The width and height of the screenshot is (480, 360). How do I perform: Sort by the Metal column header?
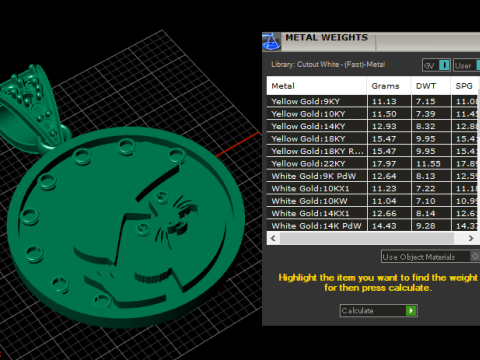tap(317, 86)
